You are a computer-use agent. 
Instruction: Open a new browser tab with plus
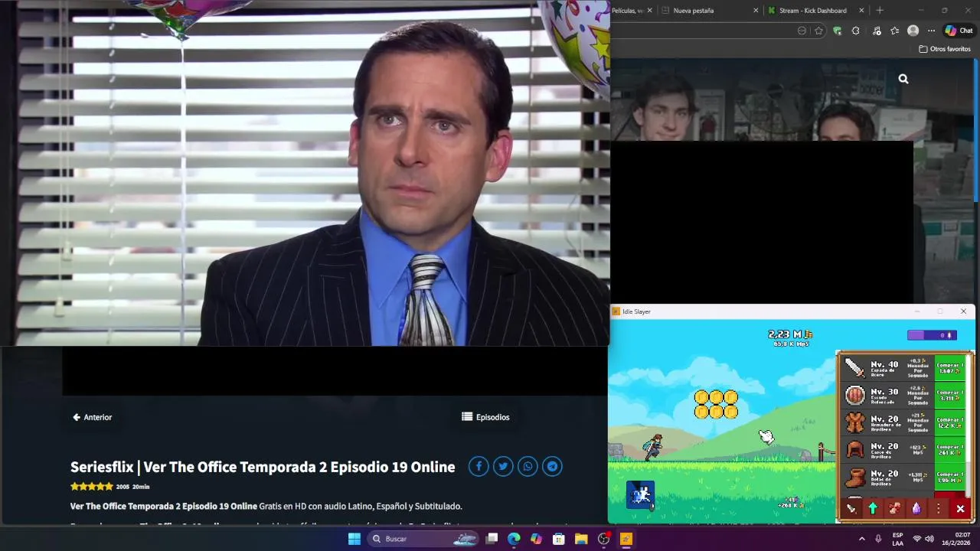coord(880,11)
